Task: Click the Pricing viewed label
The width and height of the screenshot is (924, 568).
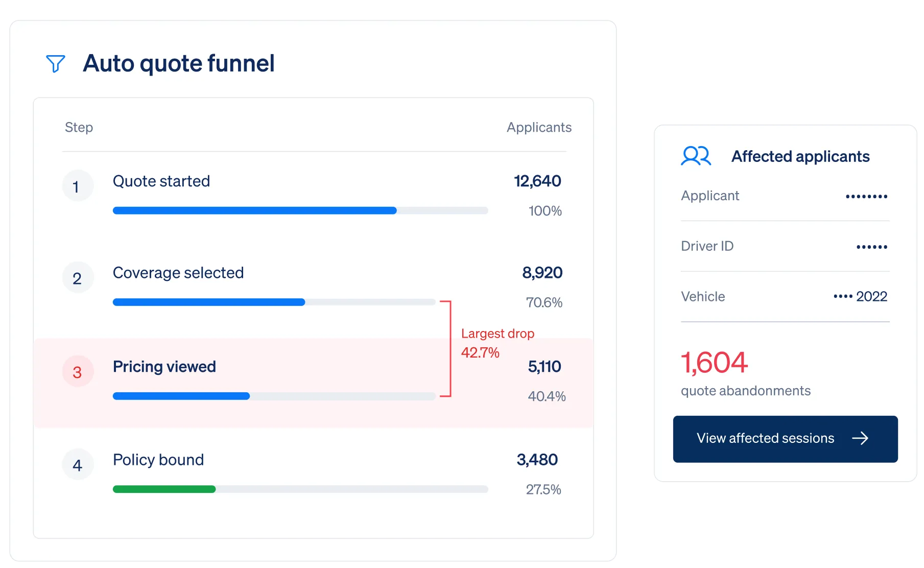Action: click(164, 367)
